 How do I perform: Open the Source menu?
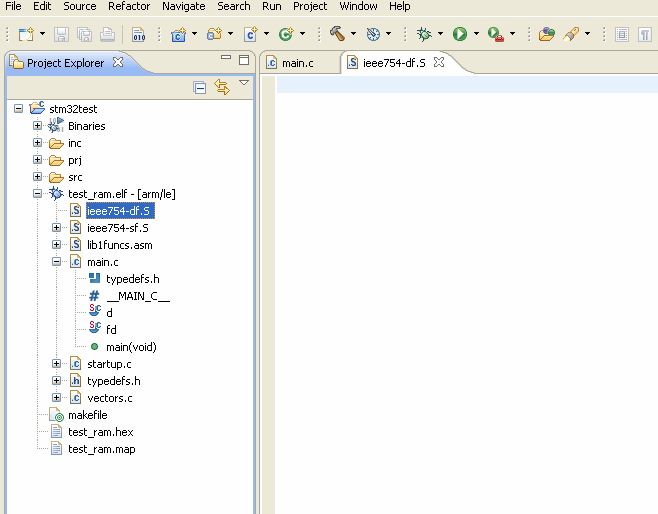[80, 6]
